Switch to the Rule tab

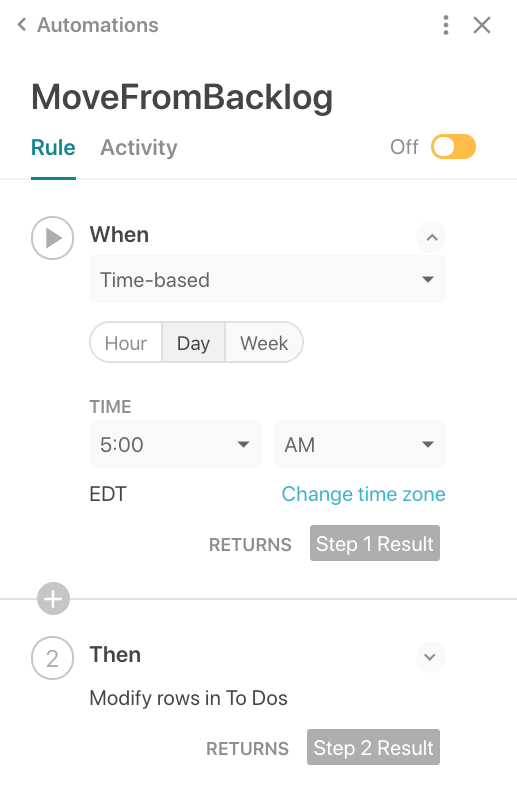[53, 148]
